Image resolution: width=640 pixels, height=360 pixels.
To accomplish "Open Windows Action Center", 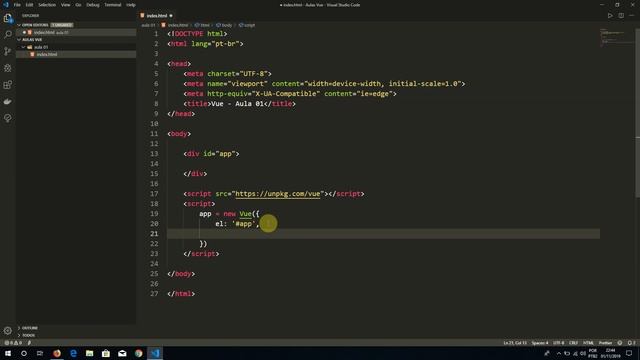I will coord(629,353).
